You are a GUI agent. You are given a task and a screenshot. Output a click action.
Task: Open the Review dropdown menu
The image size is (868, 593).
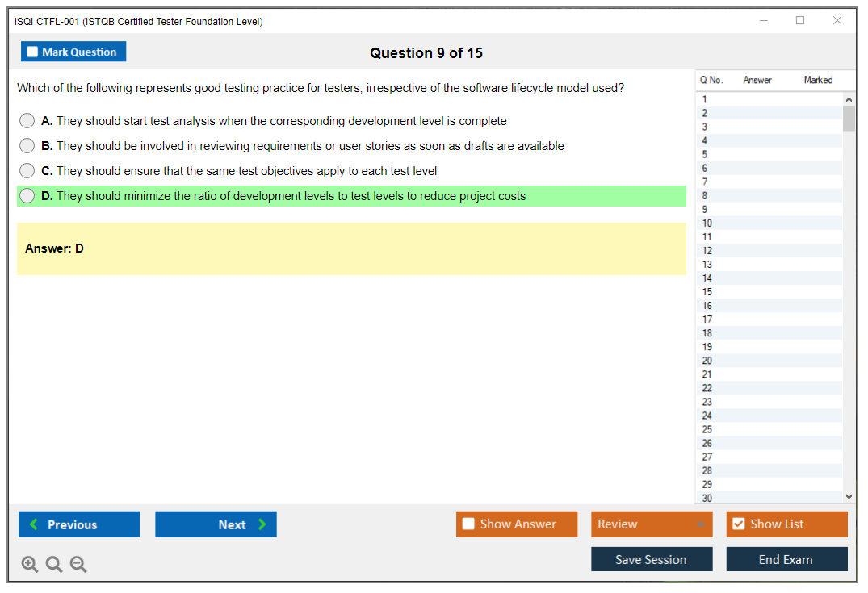click(652, 524)
